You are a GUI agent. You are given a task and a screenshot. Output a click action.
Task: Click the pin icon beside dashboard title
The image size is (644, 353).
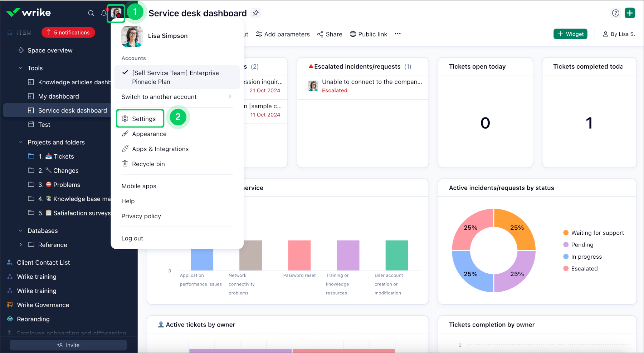tap(255, 13)
